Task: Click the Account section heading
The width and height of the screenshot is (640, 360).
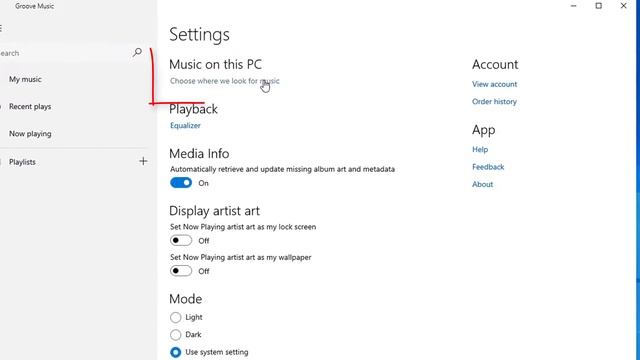Action: [495, 64]
